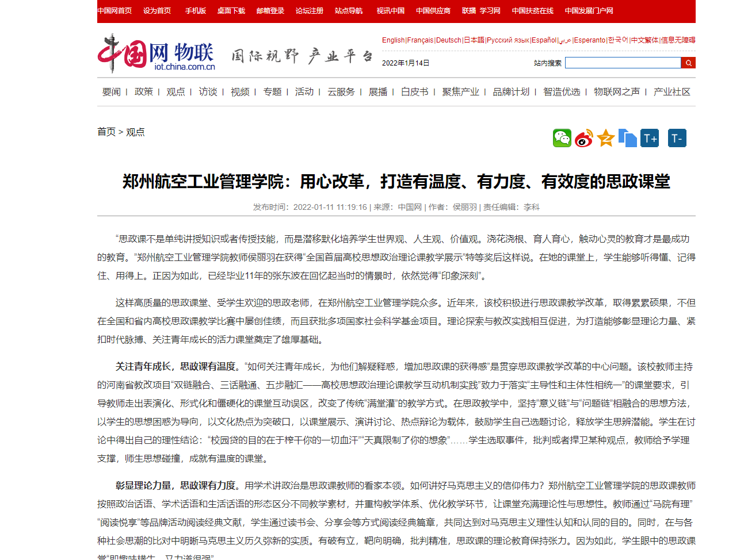
Task: Open 中国扶贫在线 link
Action: pyautogui.click(x=533, y=11)
